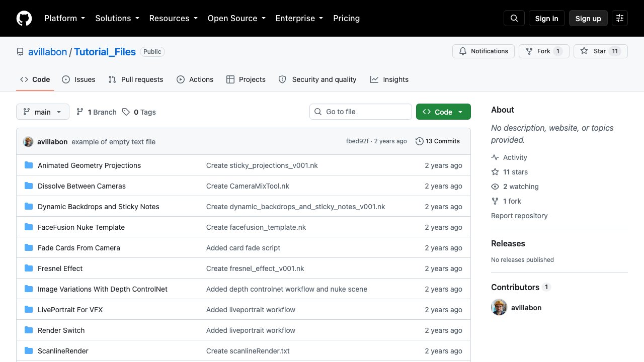Click the Activity pulse icon
Image resolution: width=644 pixels, height=362 pixels.
tap(495, 157)
